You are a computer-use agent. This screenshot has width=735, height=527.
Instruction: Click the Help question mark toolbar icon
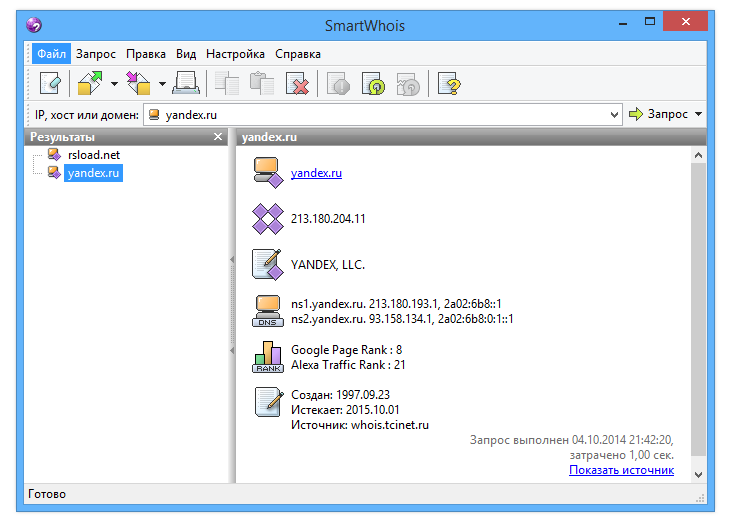(x=449, y=83)
